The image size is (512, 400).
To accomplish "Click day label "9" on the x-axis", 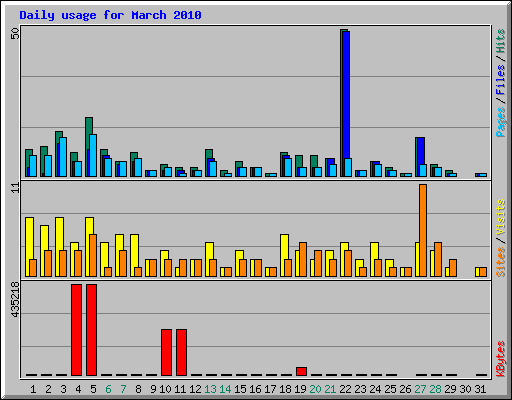I will pos(153,389).
